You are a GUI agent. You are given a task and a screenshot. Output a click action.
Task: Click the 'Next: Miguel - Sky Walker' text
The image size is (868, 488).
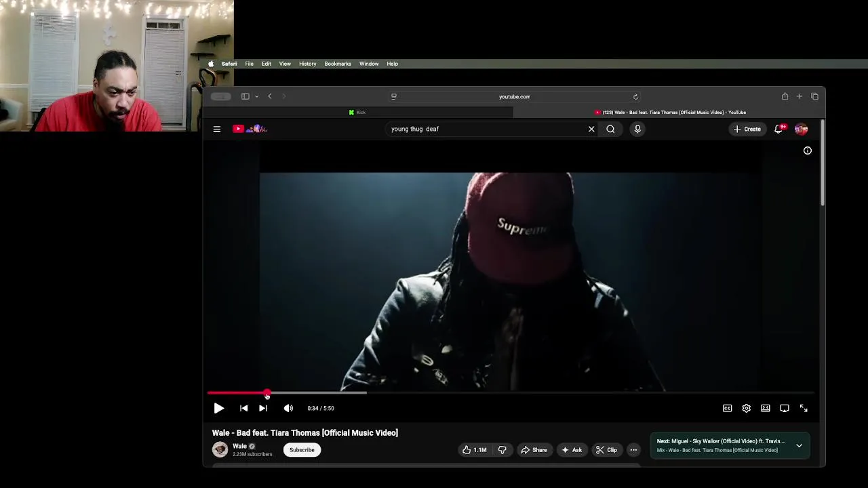(x=721, y=441)
